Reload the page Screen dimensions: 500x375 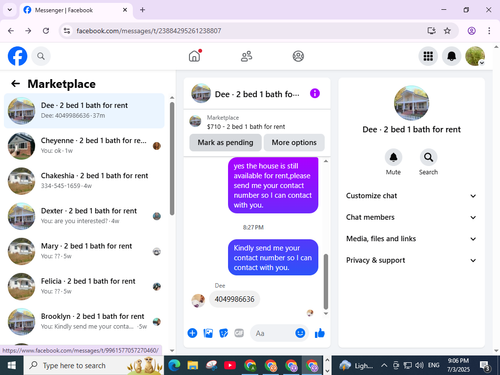point(46,31)
